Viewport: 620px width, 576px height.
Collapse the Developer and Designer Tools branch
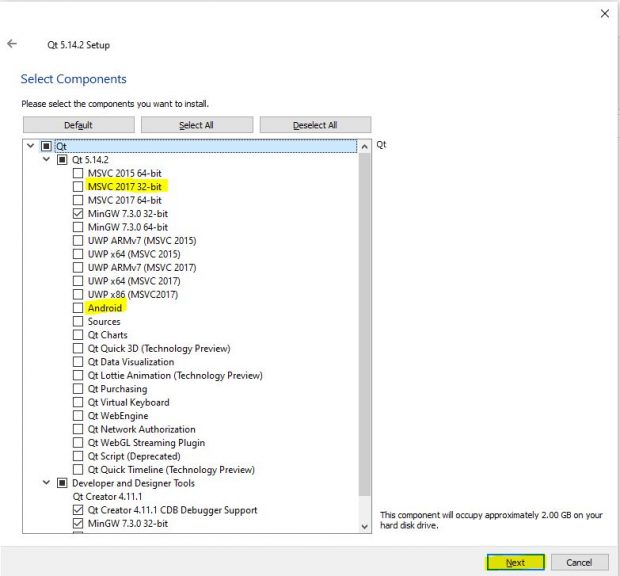pyautogui.click(x=46, y=483)
